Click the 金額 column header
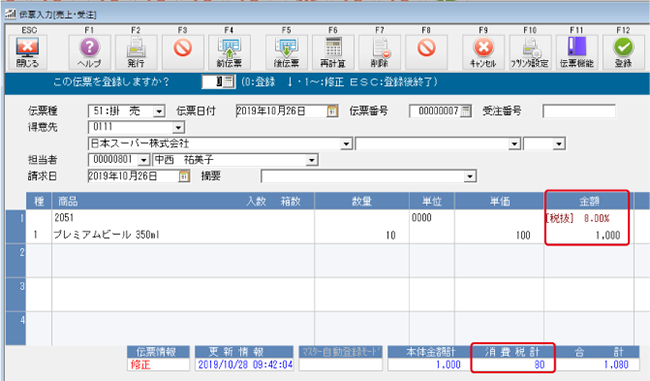Viewport: 650px width, 381px height. 589,201
